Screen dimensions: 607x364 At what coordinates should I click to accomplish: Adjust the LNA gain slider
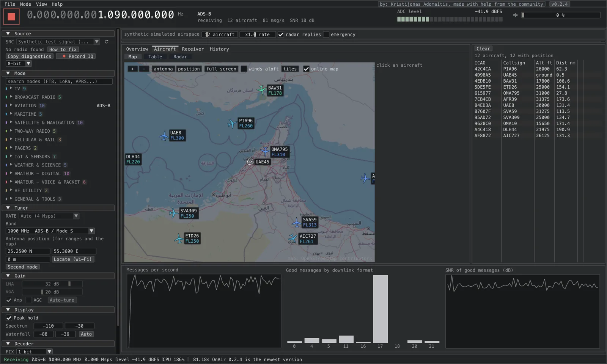click(x=52, y=284)
